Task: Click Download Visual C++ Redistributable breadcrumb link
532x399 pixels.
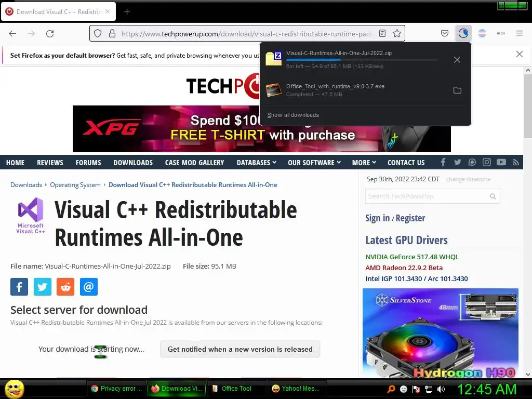Action: [x=193, y=185]
